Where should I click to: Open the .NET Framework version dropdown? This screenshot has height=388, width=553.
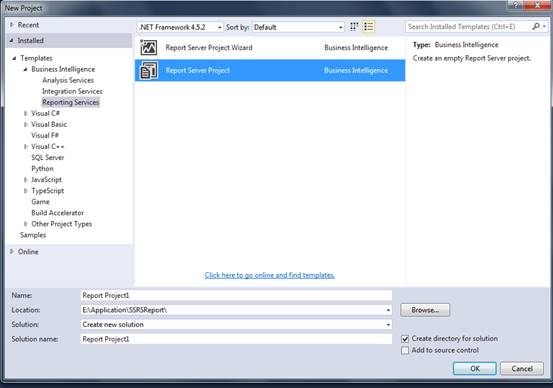[180, 27]
